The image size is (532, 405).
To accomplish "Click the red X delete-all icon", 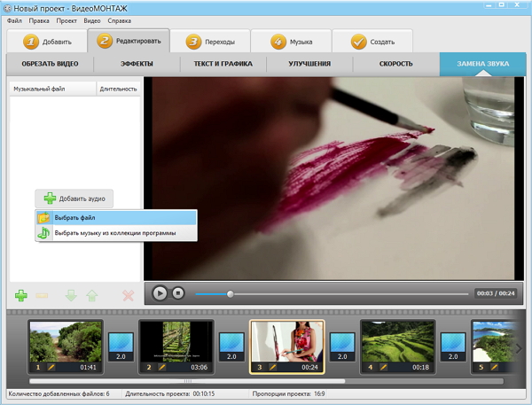I will tap(128, 295).
